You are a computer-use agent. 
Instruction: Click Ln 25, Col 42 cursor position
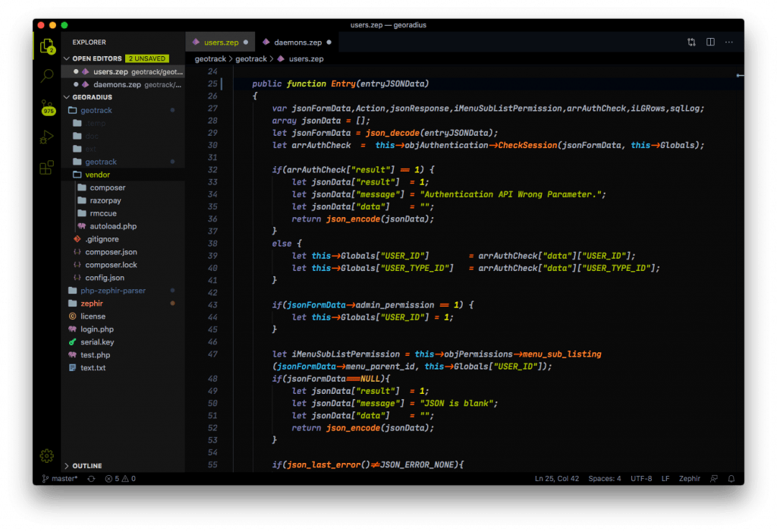pyautogui.click(x=556, y=478)
